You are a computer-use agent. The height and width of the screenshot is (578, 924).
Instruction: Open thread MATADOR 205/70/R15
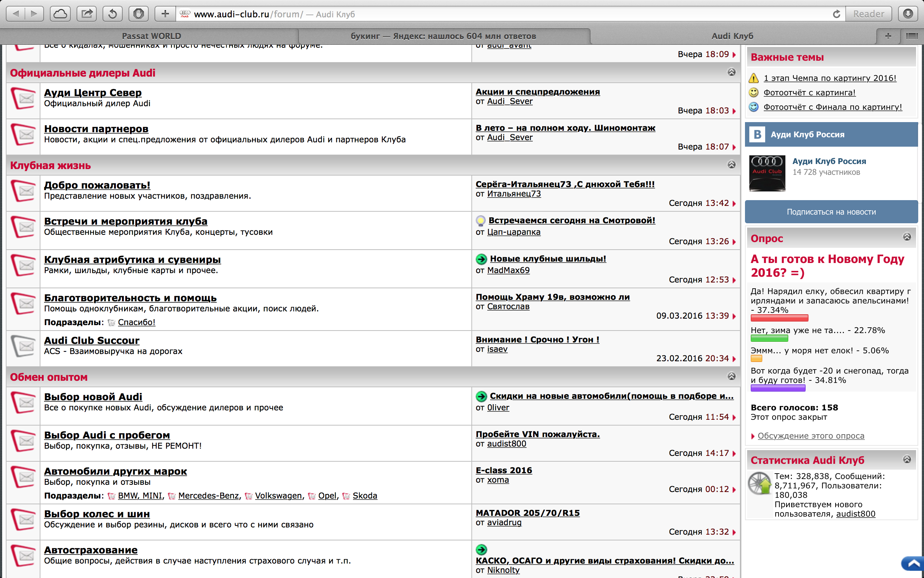(x=528, y=513)
